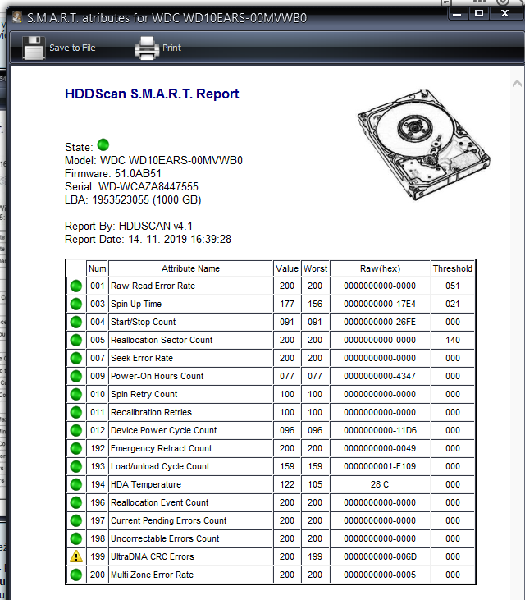Click green status icon for Seek Error Rate
The width and height of the screenshot is (525, 600).
tap(76, 358)
